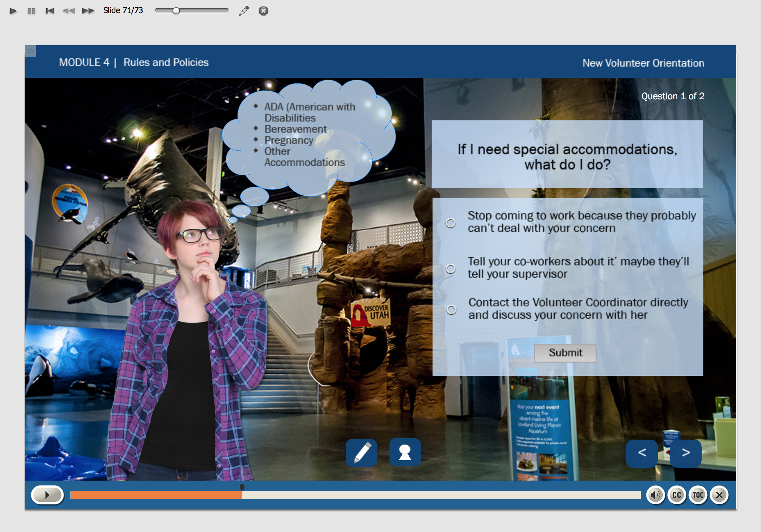Click the orange playback progress bar

point(156,495)
